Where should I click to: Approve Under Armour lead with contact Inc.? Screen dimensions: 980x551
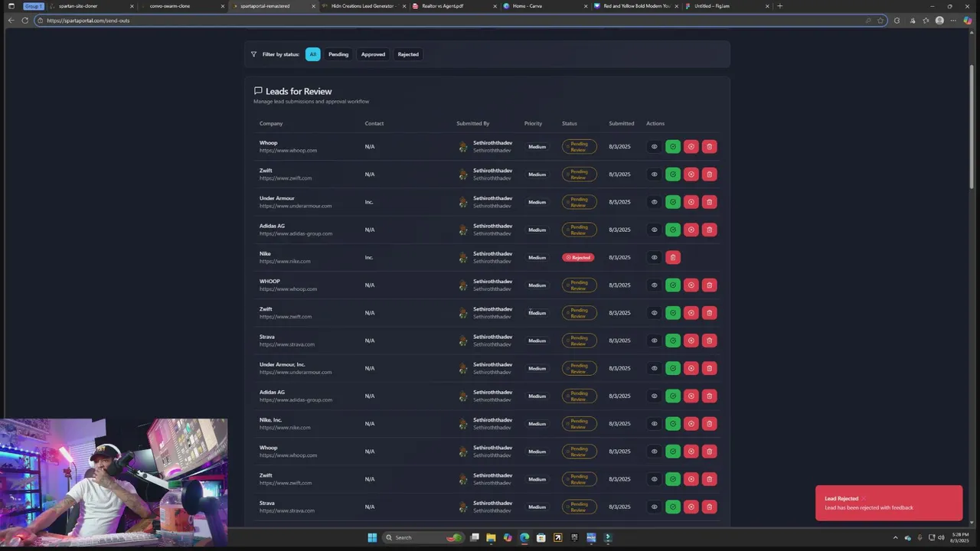coord(672,202)
